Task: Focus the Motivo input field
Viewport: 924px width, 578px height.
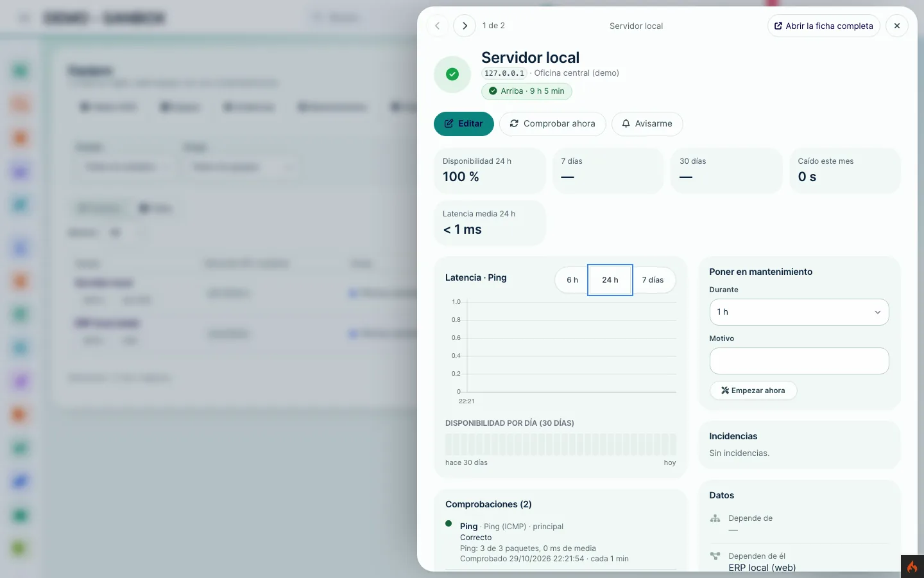Action: [x=799, y=361]
